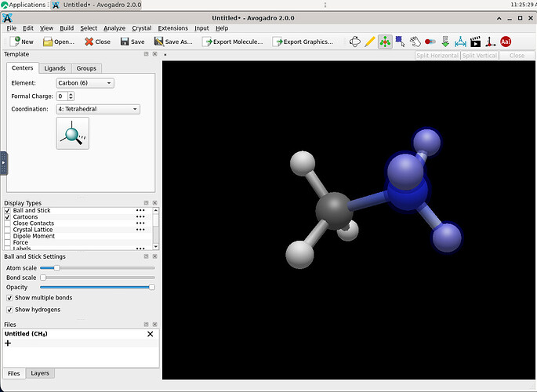The width and height of the screenshot is (537, 392).
Task: Switch to the Layers tab
Action: tap(40, 373)
